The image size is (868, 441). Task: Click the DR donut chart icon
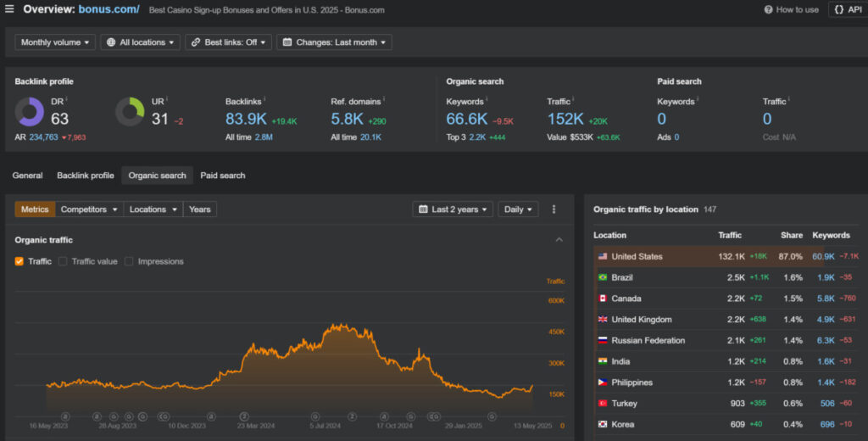coord(30,112)
